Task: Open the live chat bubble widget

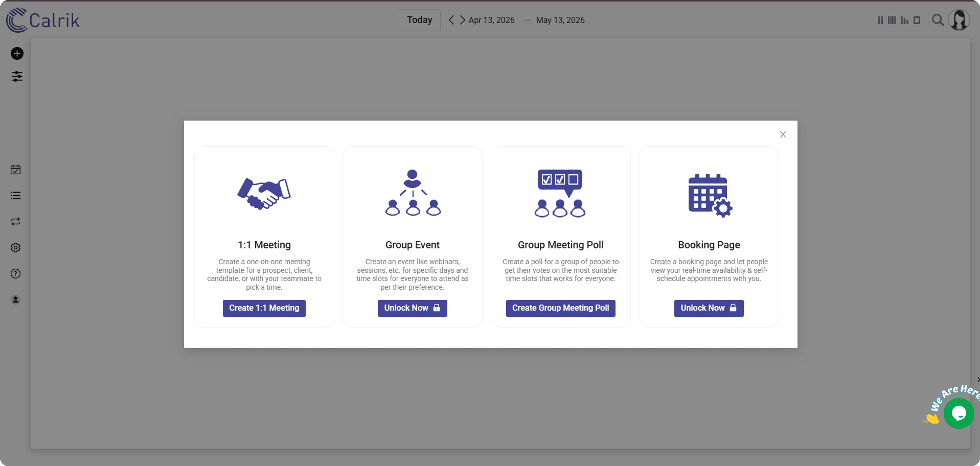Action: [x=959, y=413]
